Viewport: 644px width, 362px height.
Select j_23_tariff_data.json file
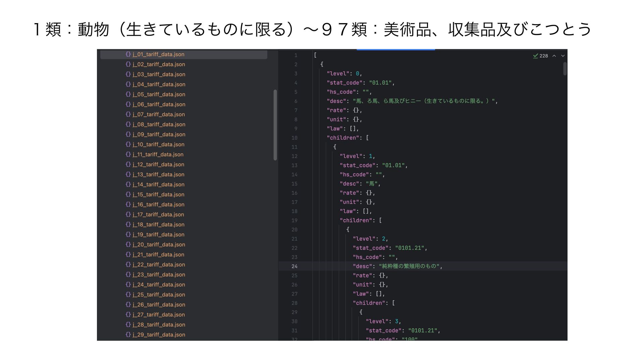155,275
